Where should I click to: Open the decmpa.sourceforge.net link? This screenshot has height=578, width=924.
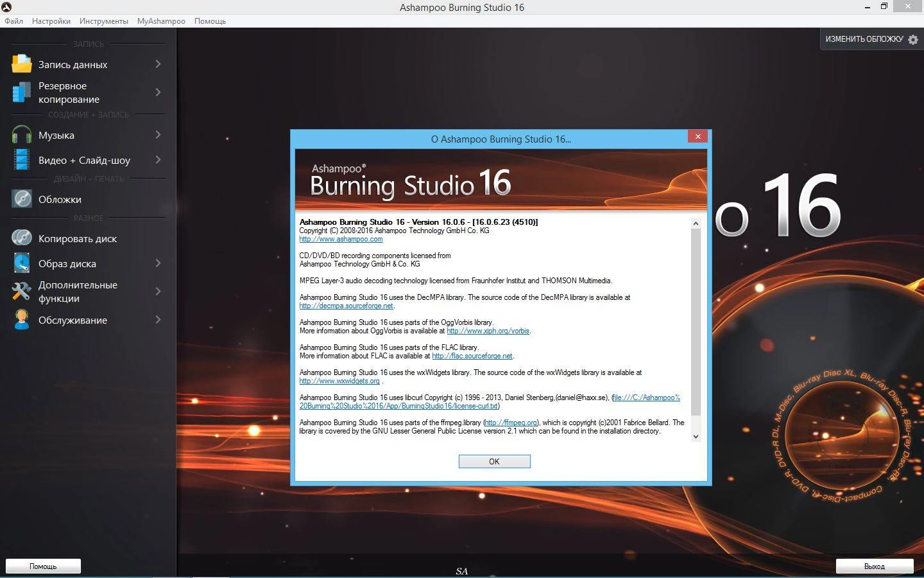[x=346, y=306]
